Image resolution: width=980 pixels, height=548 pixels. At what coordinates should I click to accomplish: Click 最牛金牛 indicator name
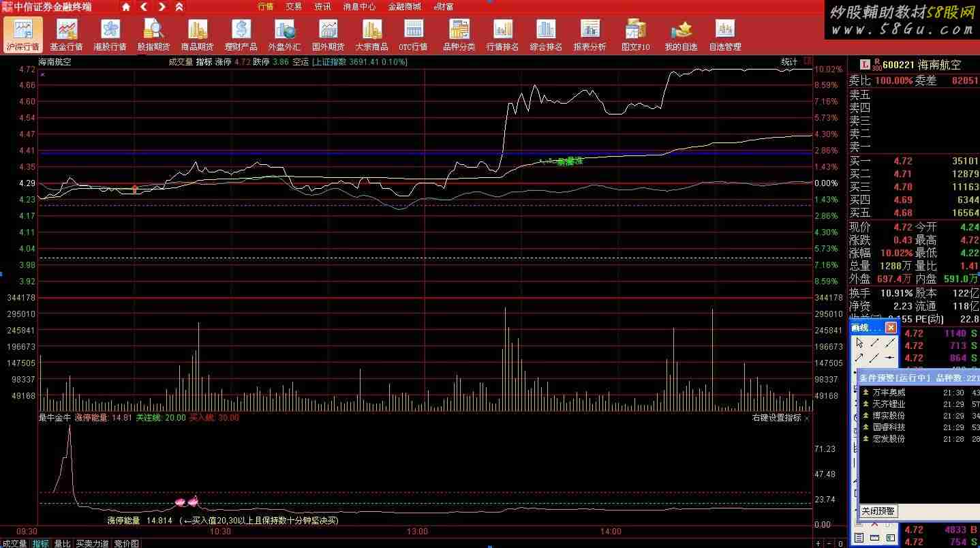[x=55, y=418]
